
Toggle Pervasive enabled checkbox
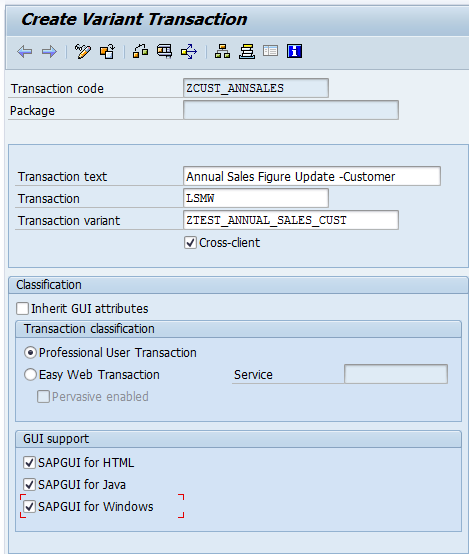pyautogui.click(x=43, y=396)
